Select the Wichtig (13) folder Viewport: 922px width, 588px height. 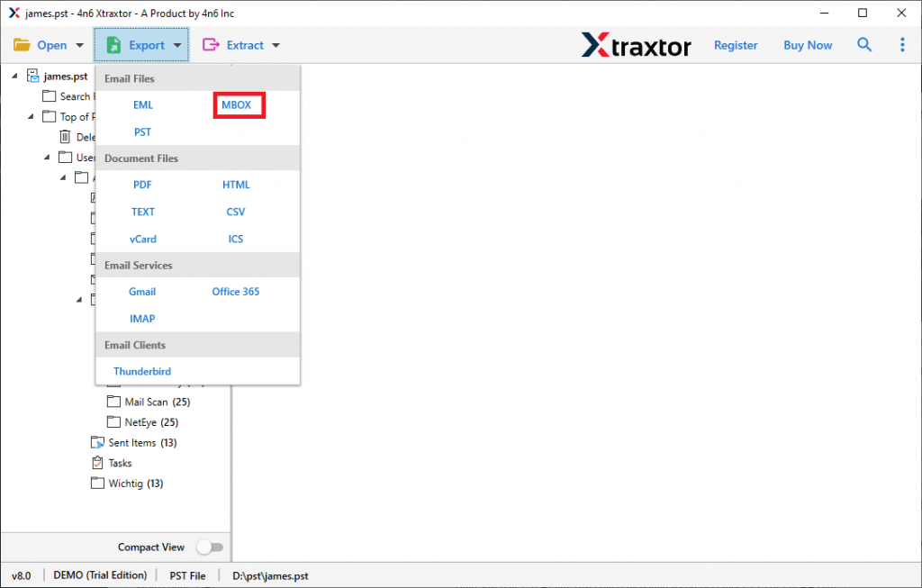(x=136, y=483)
